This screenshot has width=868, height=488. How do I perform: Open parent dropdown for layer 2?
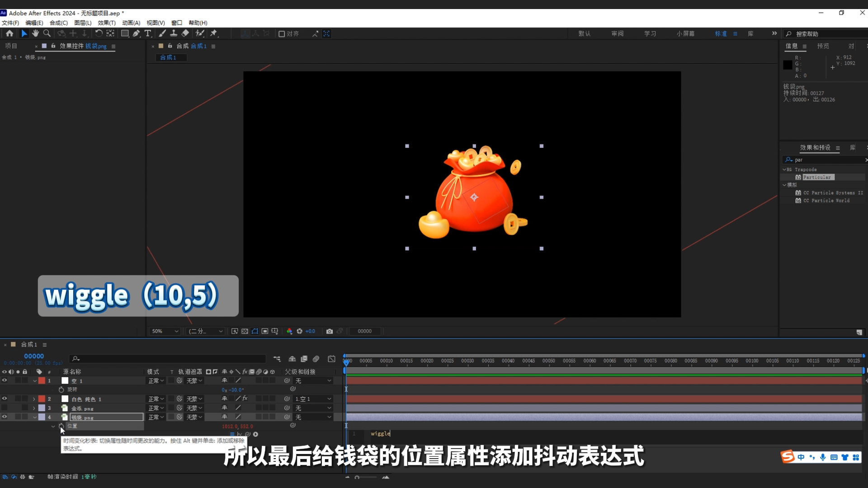(x=313, y=399)
